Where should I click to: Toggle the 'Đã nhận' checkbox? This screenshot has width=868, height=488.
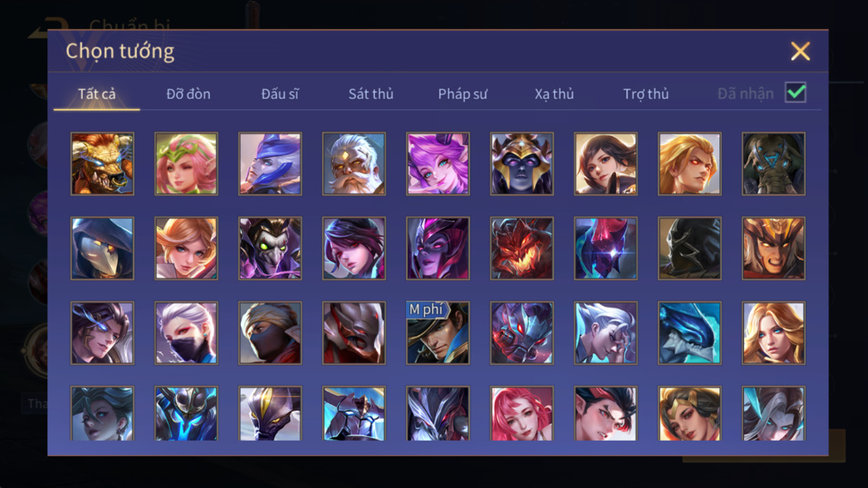click(x=796, y=92)
